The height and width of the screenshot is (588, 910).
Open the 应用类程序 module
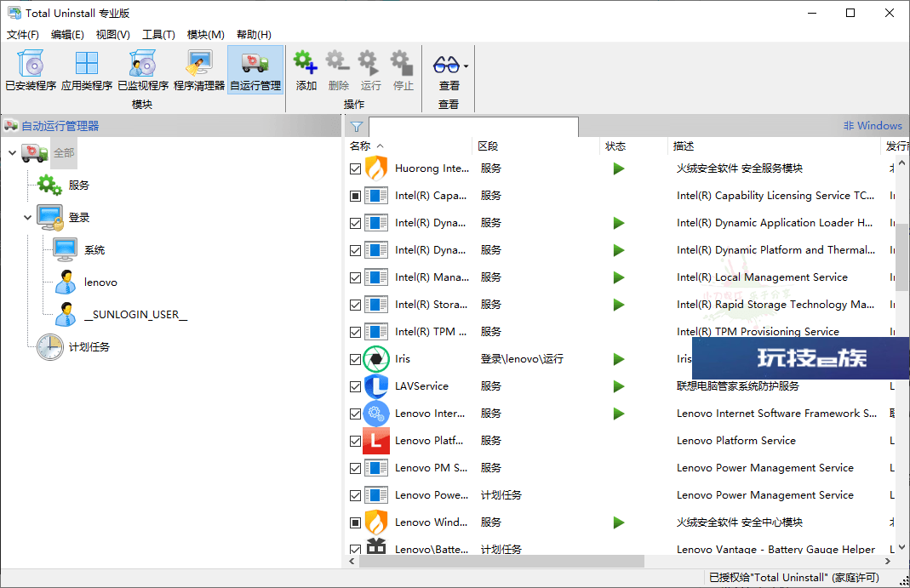point(87,70)
